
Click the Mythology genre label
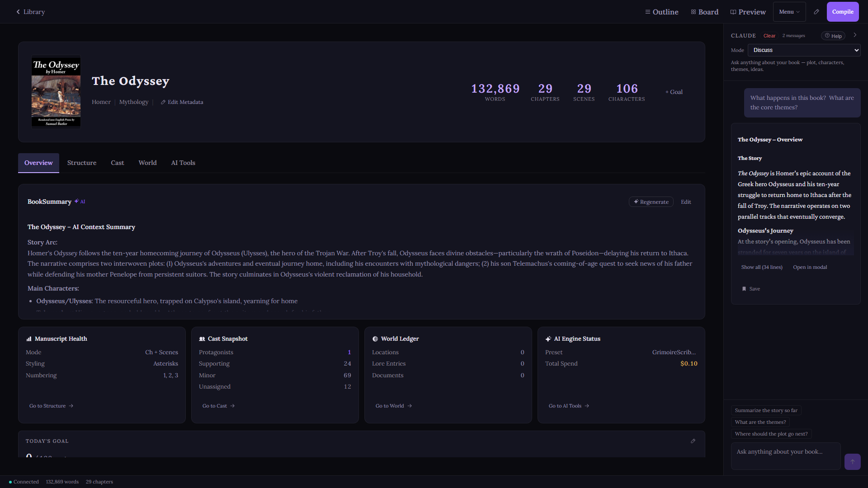tap(133, 102)
